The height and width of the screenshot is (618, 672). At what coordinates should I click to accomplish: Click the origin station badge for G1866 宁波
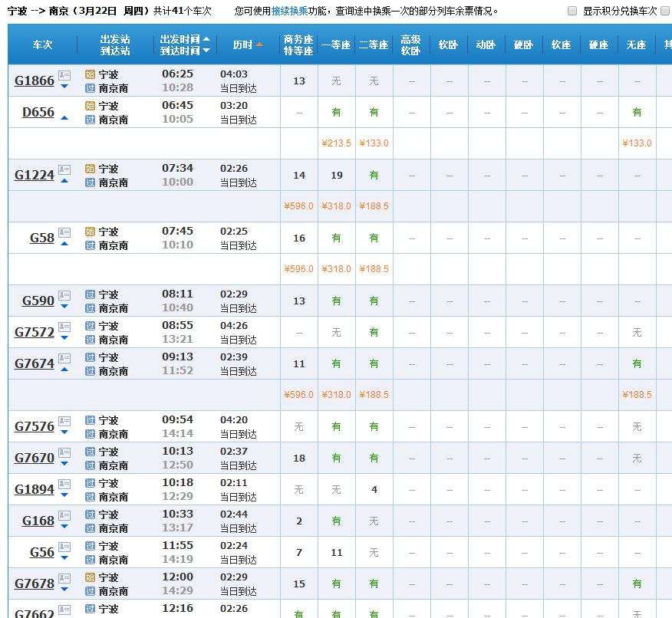pos(90,74)
